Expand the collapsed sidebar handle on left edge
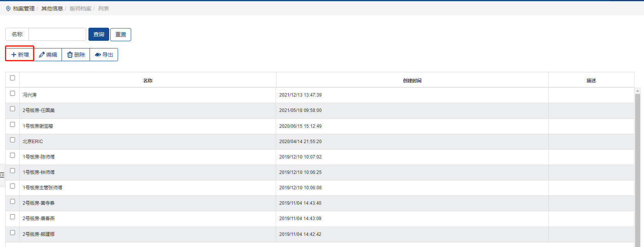 [x=2, y=175]
